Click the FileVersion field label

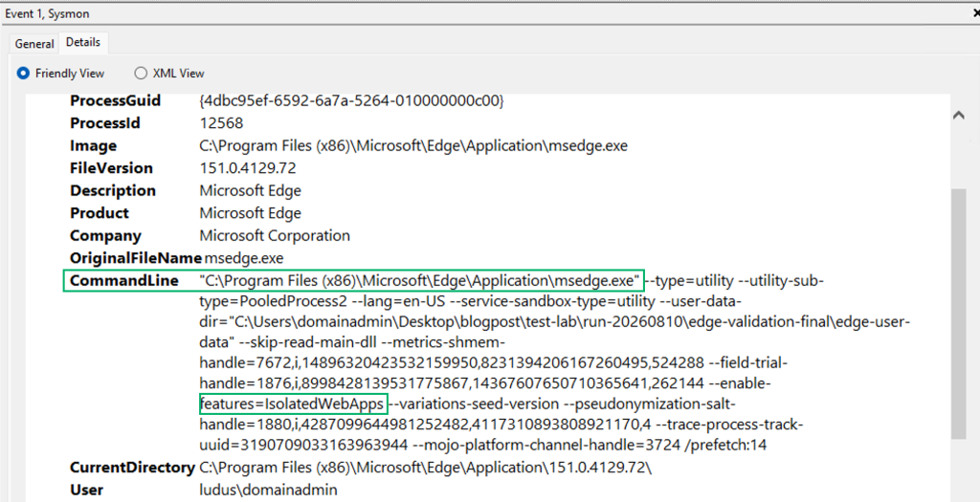pos(111,168)
